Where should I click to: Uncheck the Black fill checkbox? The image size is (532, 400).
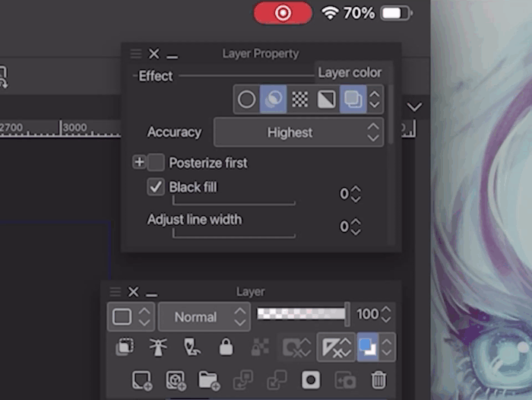156,187
